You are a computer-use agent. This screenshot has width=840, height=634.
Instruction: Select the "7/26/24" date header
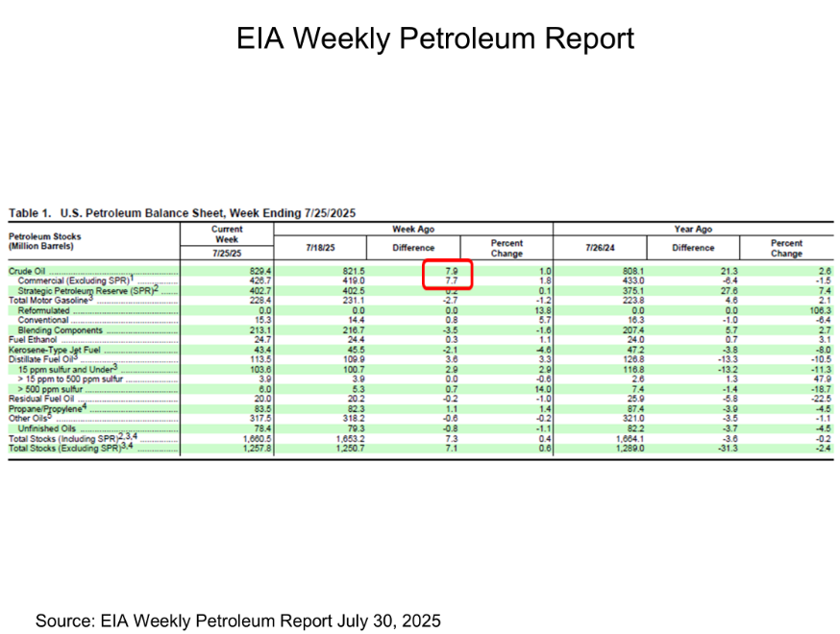pos(600,248)
